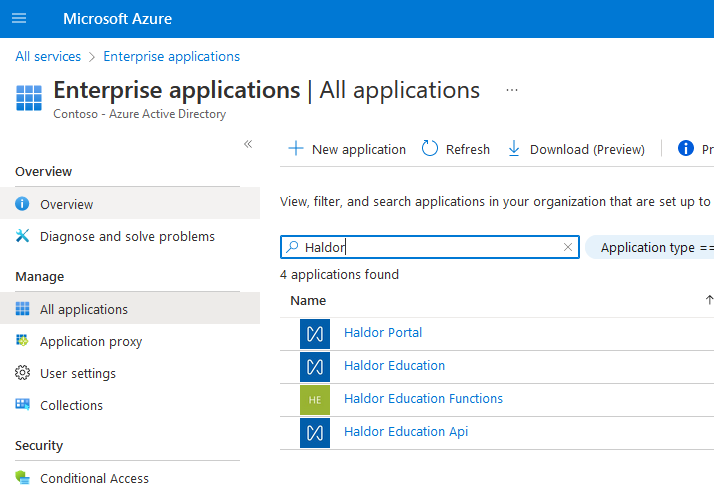Open the ellipsis more options menu
The width and height of the screenshot is (714, 487).
(512, 90)
